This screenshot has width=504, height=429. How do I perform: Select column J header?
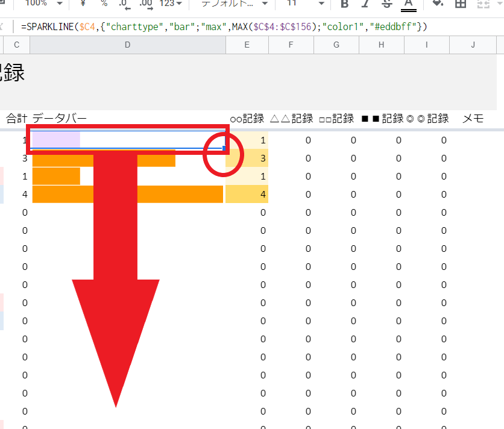tap(473, 45)
